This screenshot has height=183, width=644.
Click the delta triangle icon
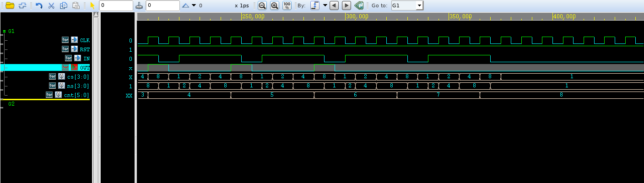[185, 5]
